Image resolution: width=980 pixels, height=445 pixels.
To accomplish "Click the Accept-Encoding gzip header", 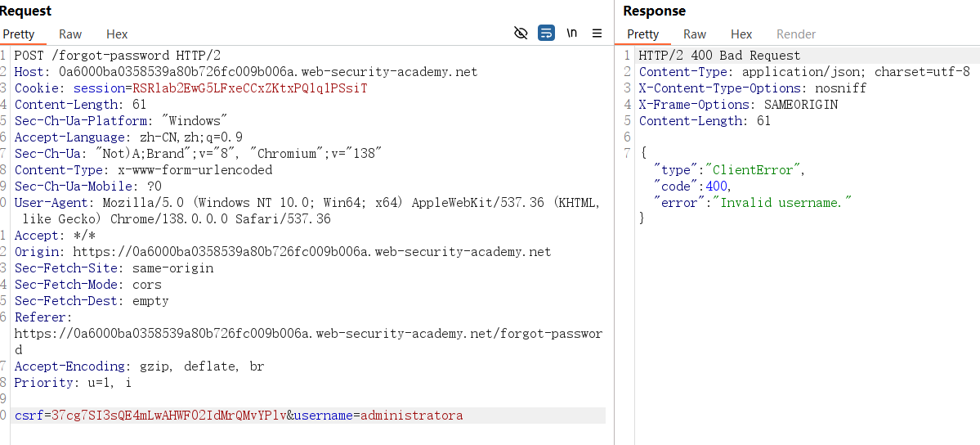I will 140,366.
